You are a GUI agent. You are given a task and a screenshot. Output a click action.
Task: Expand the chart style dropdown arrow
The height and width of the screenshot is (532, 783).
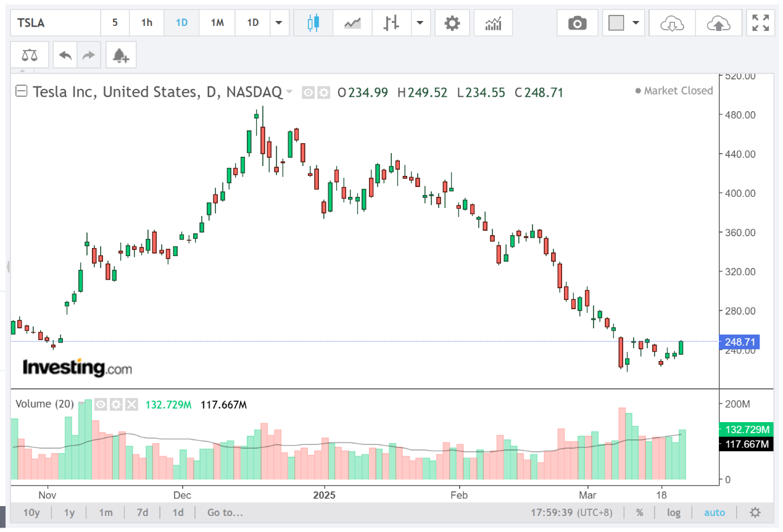click(420, 23)
